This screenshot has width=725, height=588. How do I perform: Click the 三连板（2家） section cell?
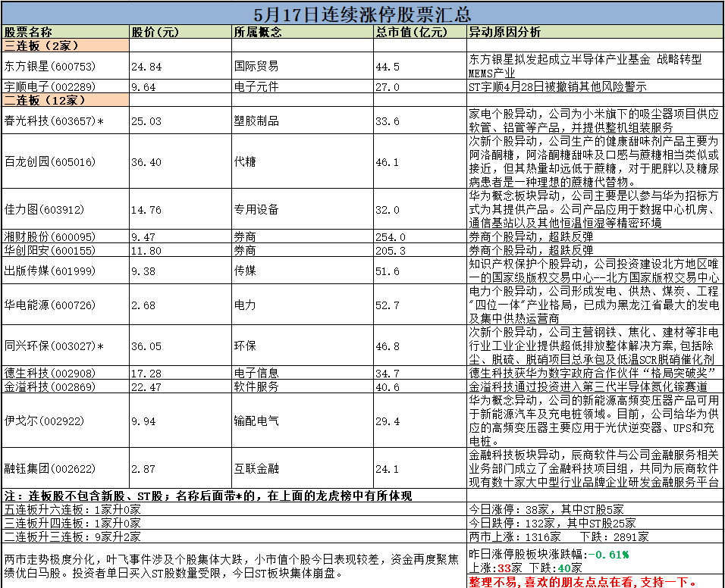pos(66,45)
